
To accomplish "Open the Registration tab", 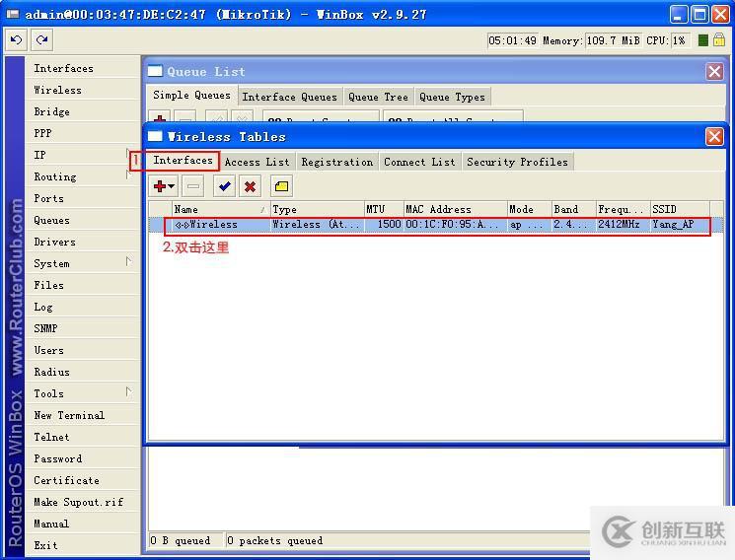I will 337,162.
